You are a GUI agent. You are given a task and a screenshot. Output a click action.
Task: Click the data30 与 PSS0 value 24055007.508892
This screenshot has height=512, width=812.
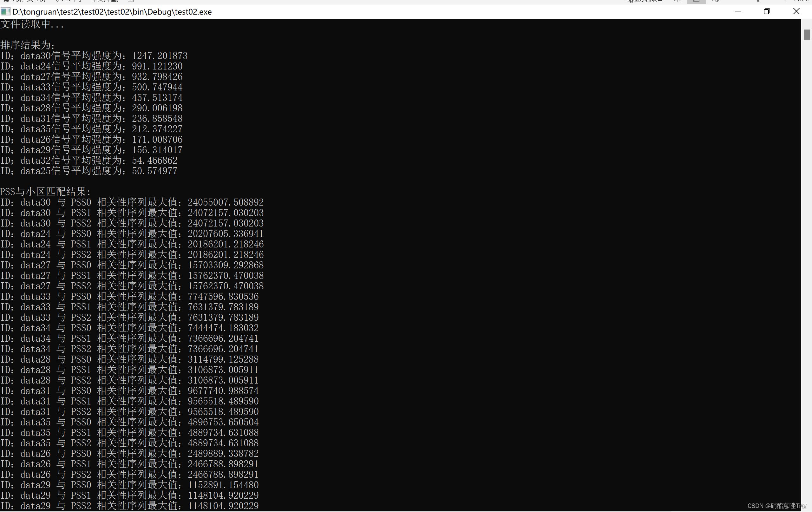[x=226, y=202]
